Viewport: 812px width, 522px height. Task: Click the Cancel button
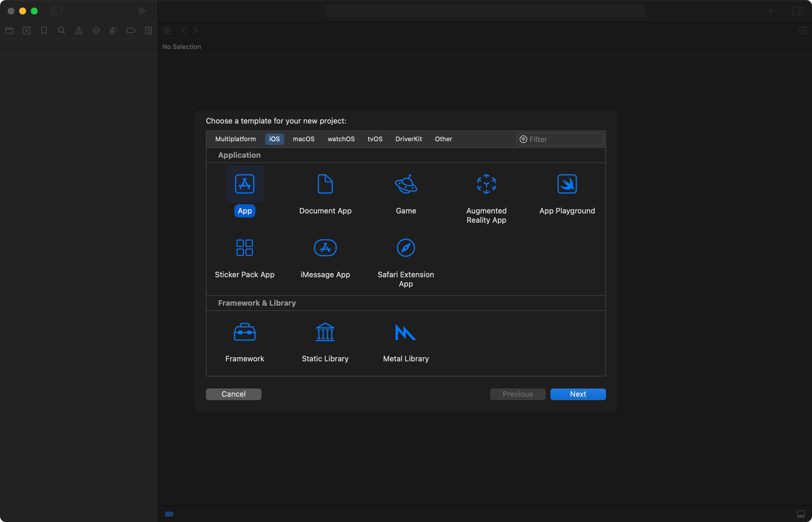tap(233, 394)
